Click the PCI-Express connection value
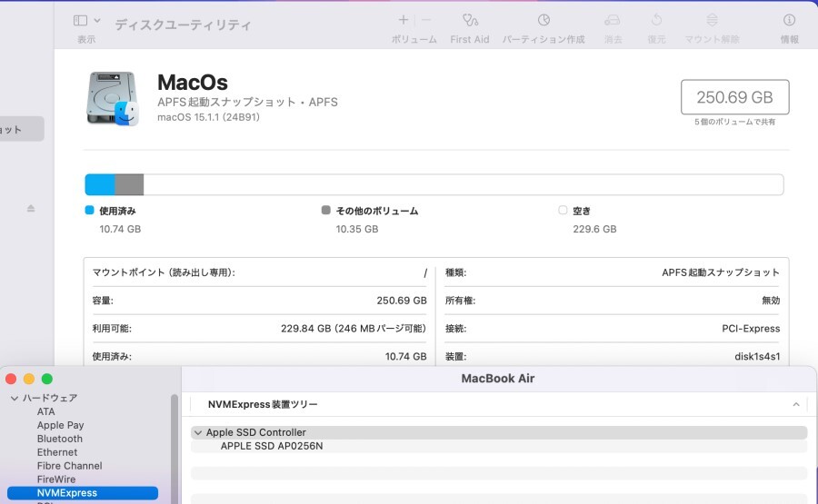This screenshot has width=818, height=504. pyautogui.click(x=751, y=329)
